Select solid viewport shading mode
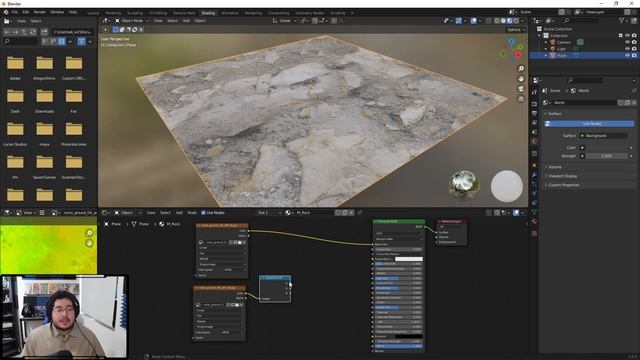Viewport: 640px width, 360px height. [x=503, y=21]
